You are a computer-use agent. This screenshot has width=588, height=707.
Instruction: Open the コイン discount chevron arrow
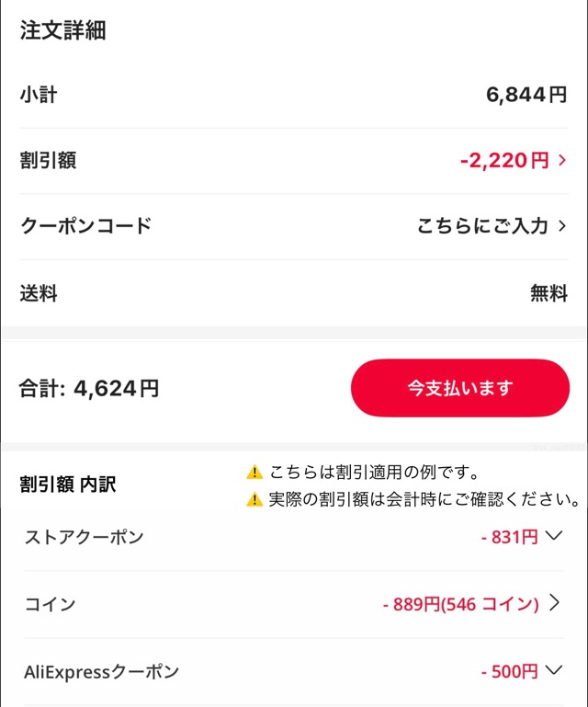point(554,603)
